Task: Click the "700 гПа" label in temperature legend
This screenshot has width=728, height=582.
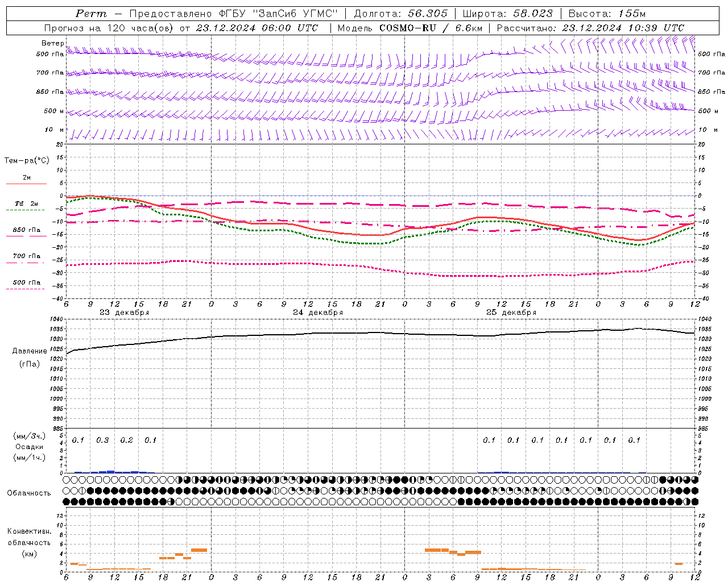Action: (27, 256)
